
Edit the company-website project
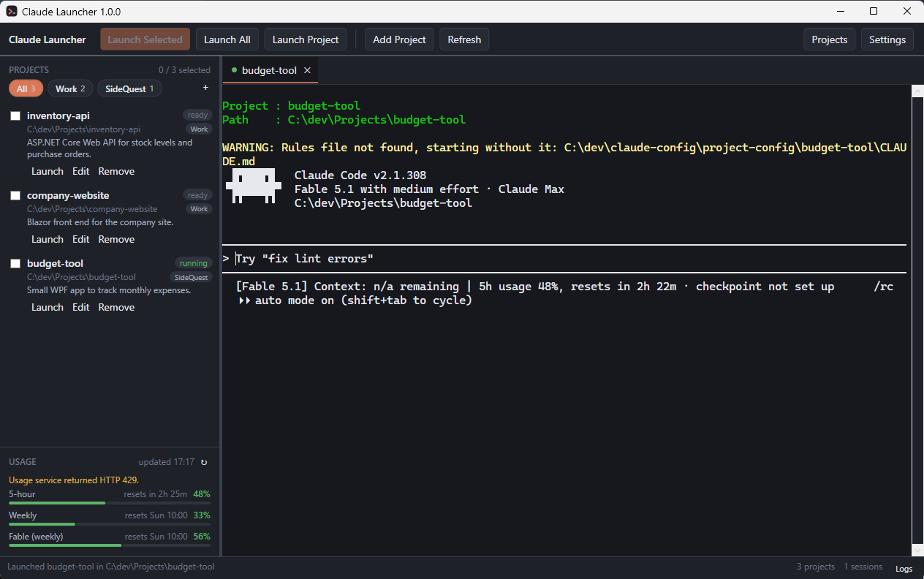[80, 239]
